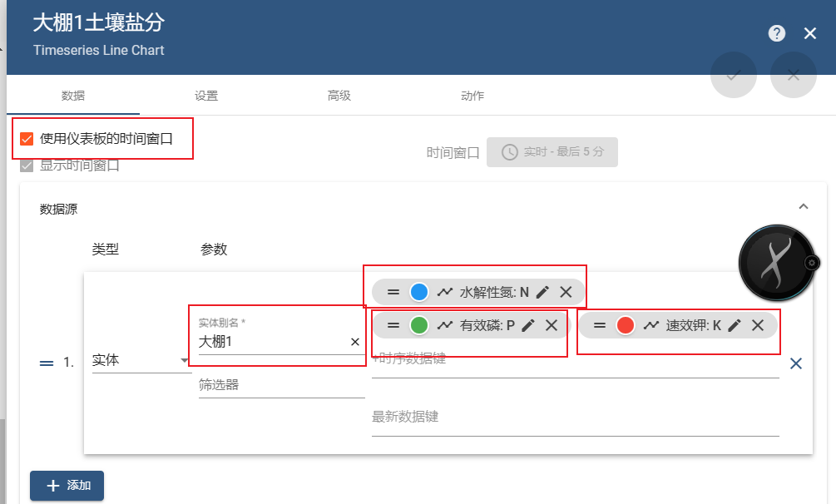Switch to the 设置 tab

[x=206, y=96]
